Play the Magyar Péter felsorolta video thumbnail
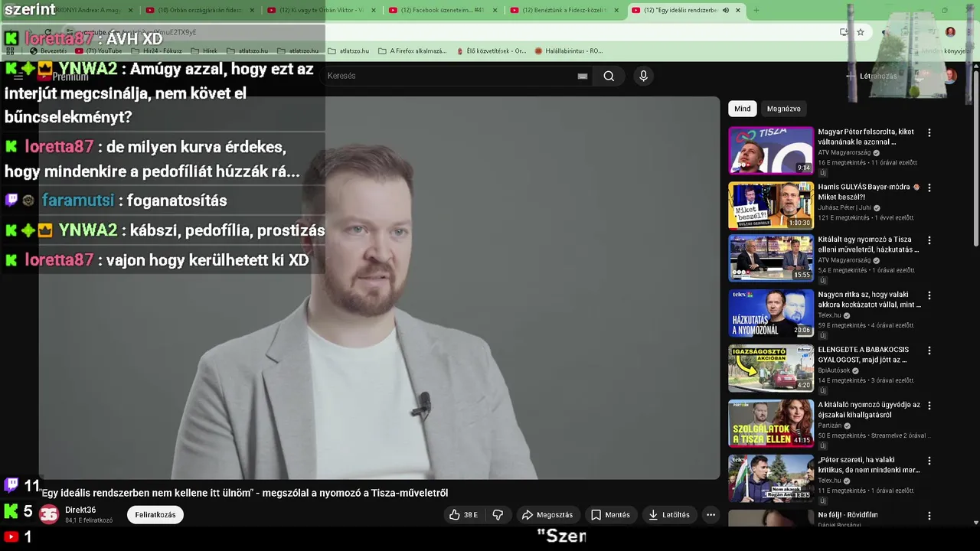 coord(771,150)
